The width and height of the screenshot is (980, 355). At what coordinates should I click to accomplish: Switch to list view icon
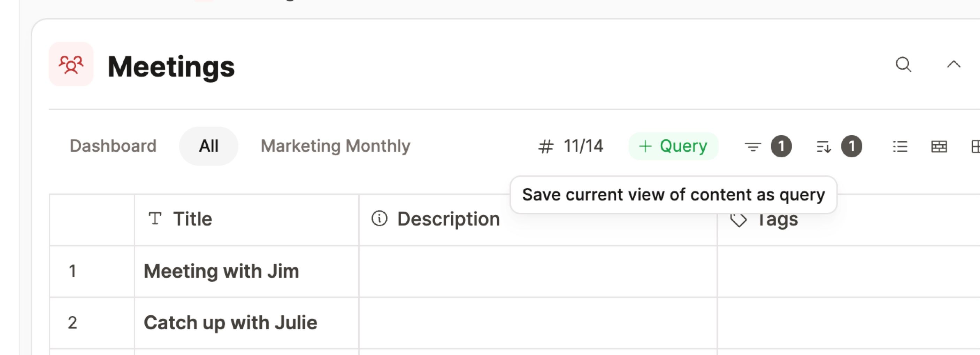[x=900, y=147]
